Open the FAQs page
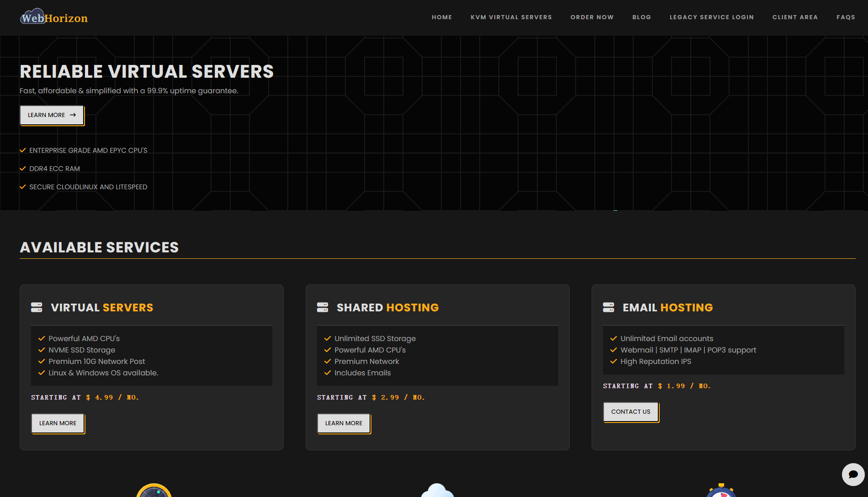Viewport: 868px width, 497px height. coord(846,17)
